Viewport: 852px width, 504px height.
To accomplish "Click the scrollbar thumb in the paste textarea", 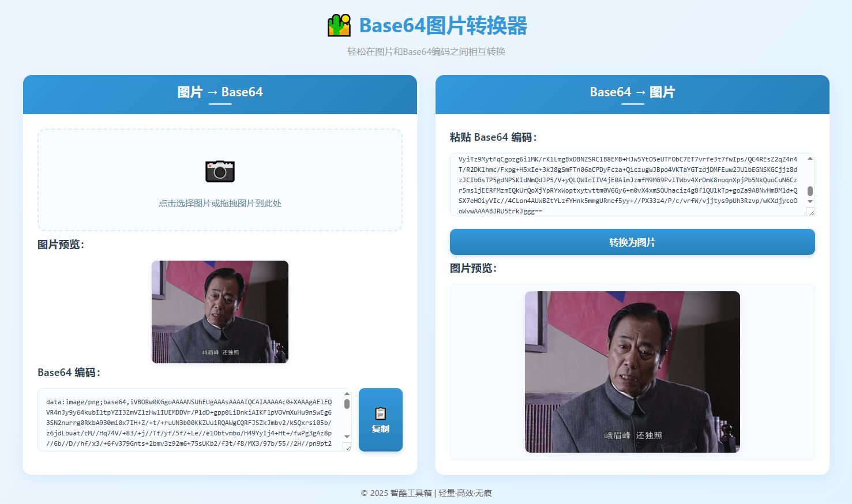I will click(x=810, y=191).
